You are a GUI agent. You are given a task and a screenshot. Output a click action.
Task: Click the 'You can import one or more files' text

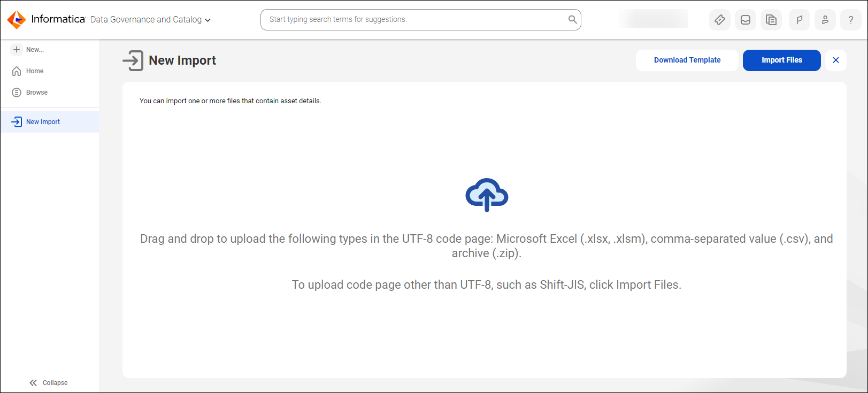(231, 101)
